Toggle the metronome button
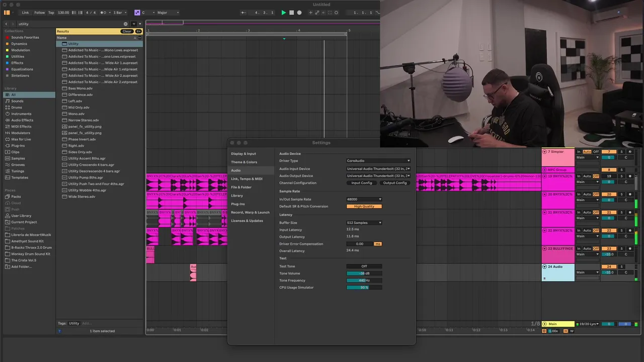 [104, 13]
